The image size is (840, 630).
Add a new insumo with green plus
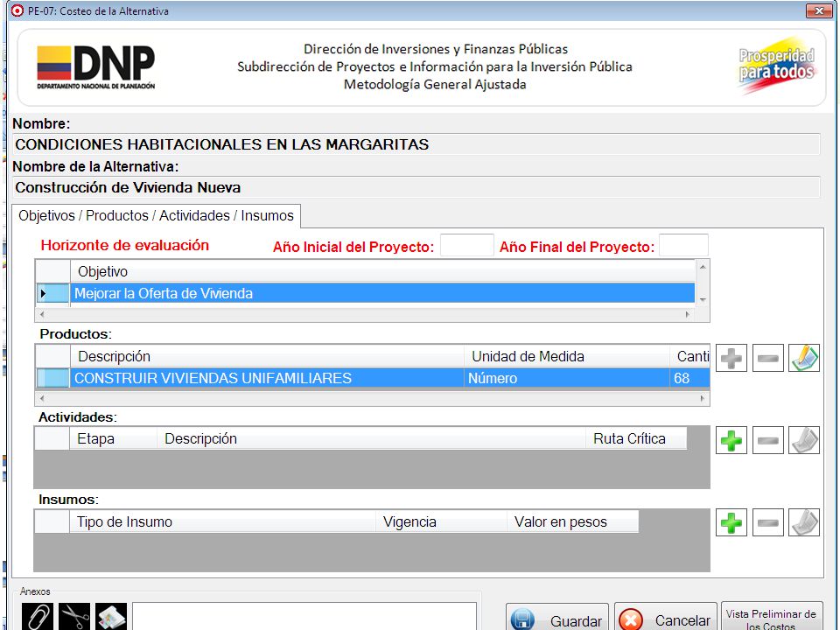(731, 522)
